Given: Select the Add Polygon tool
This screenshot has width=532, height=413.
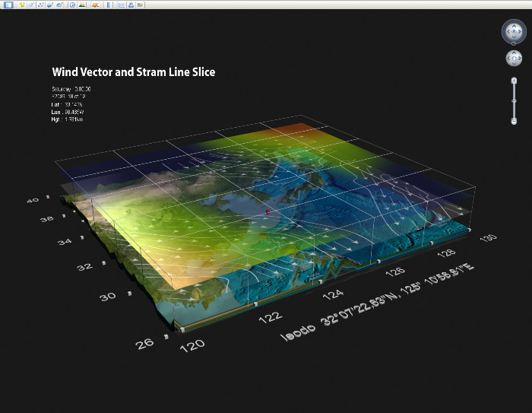Looking at the screenshot, I should 31,5.
